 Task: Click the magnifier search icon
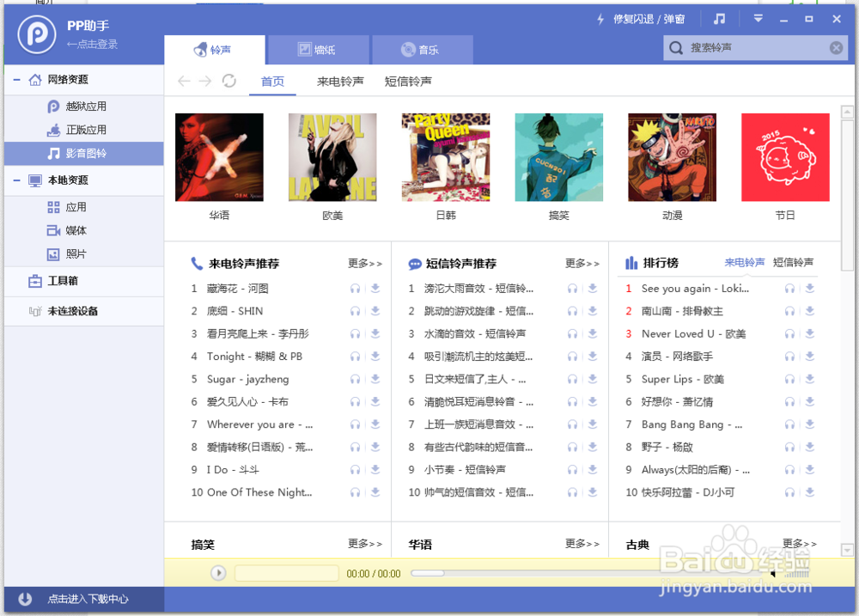coord(676,47)
